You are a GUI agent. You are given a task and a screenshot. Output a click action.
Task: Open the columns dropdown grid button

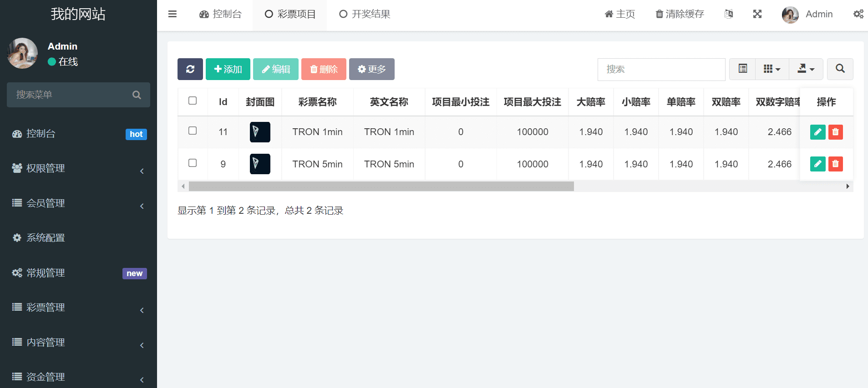tap(772, 69)
